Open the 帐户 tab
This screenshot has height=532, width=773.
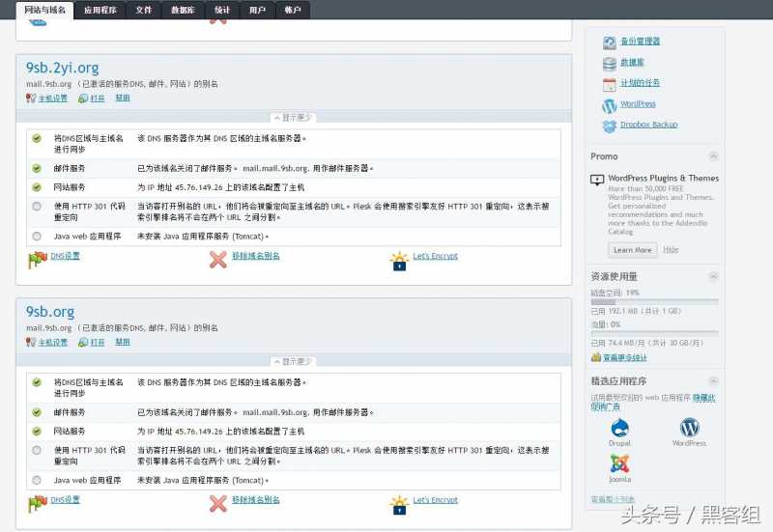(x=293, y=10)
